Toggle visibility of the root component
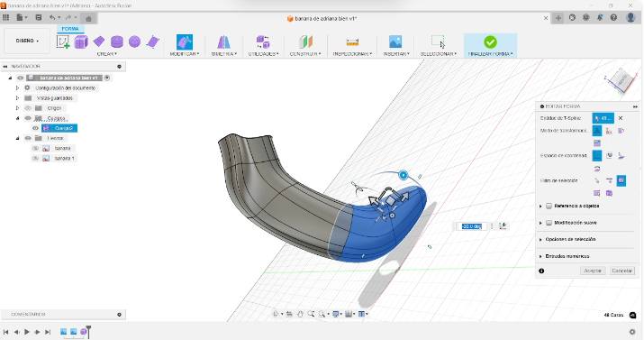This screenshot has width=644, height=340. coord(20,78)
